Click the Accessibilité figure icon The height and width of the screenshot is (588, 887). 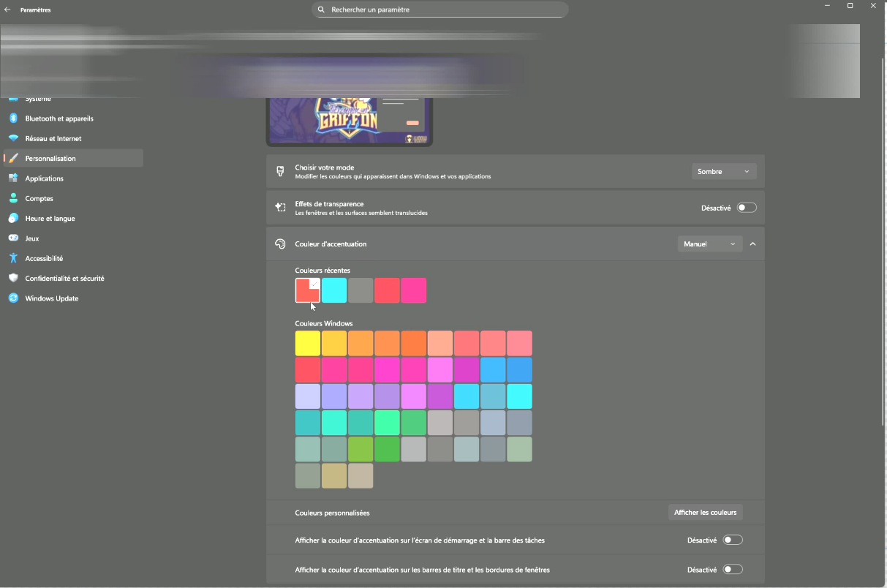pyautogui.click(x=13, y=258)
